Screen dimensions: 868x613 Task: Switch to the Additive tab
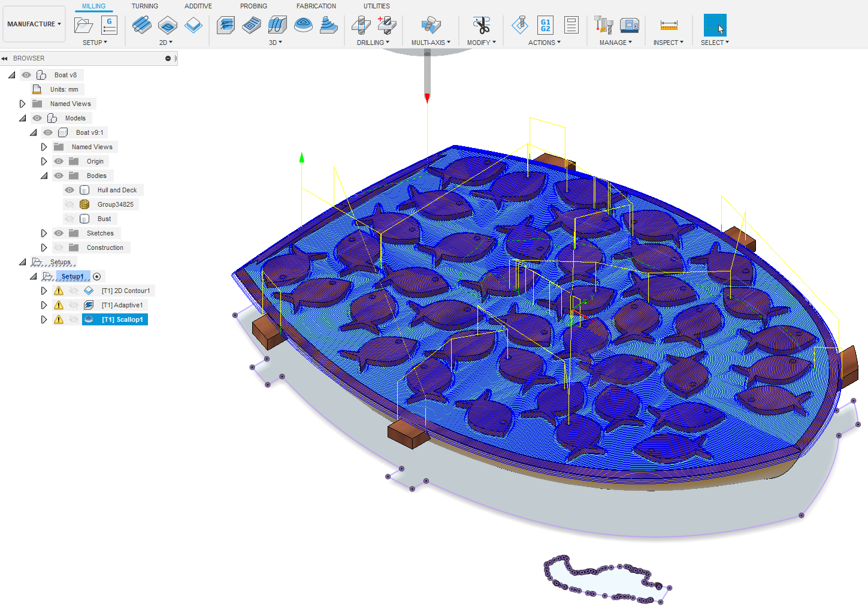tap(198, 6)
